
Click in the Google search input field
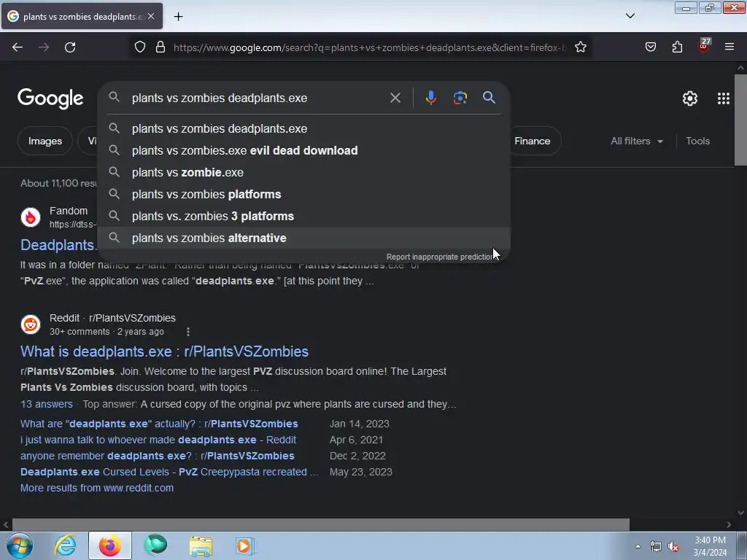(258, 98)
